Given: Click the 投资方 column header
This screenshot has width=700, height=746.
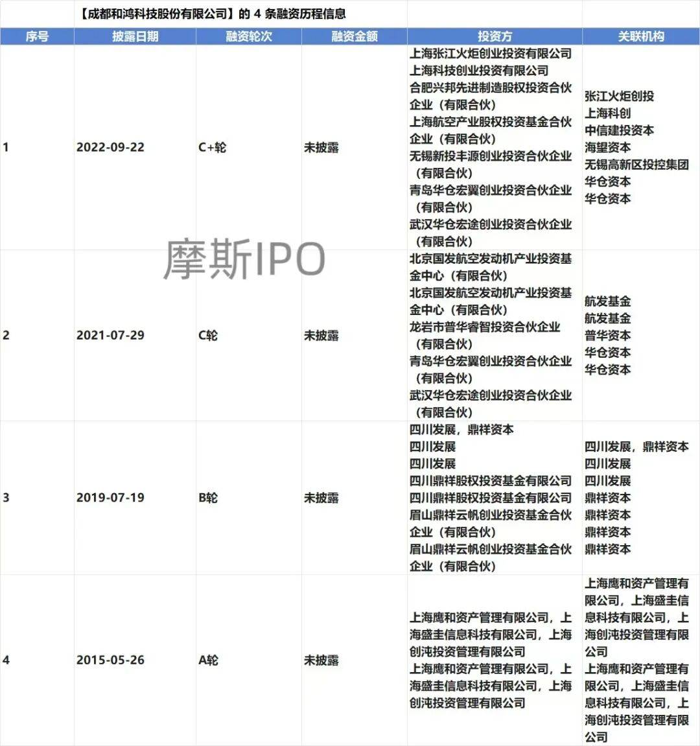Looking at the screenshot, I should click(x=495, y=36).
